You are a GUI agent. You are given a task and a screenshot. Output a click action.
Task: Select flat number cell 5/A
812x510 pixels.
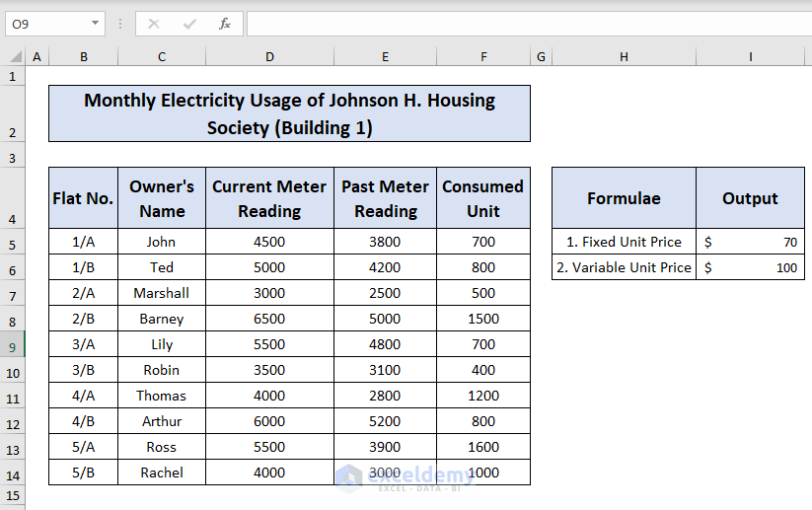(84, 447)
